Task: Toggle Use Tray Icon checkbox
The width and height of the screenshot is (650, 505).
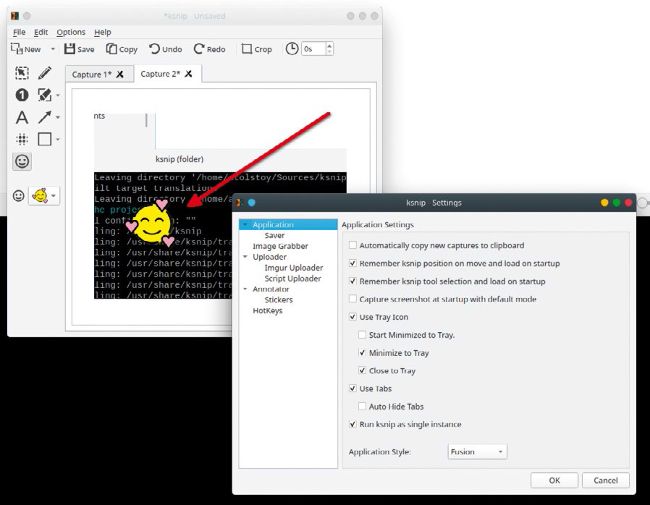Action: click(353, 317)
